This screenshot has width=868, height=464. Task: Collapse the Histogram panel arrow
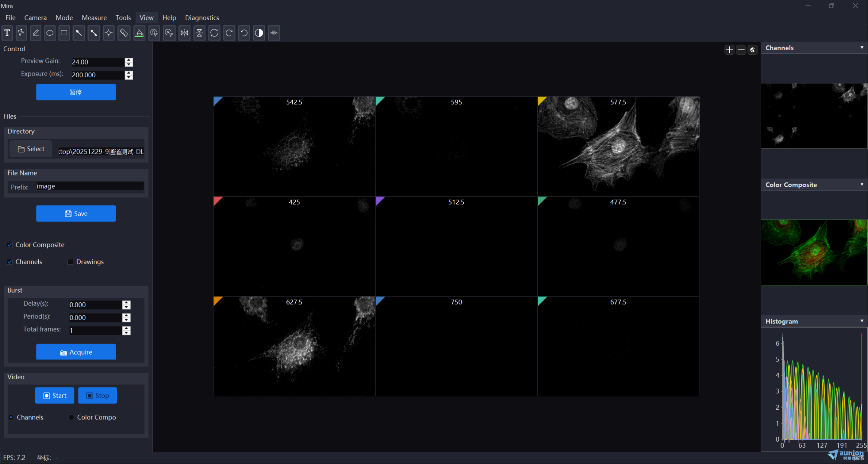(x=862, y=321)
